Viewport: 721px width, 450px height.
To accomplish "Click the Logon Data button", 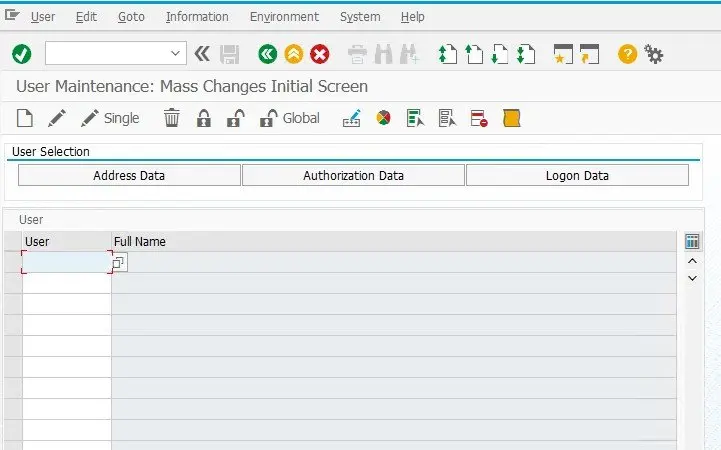I will coord(577,175).
